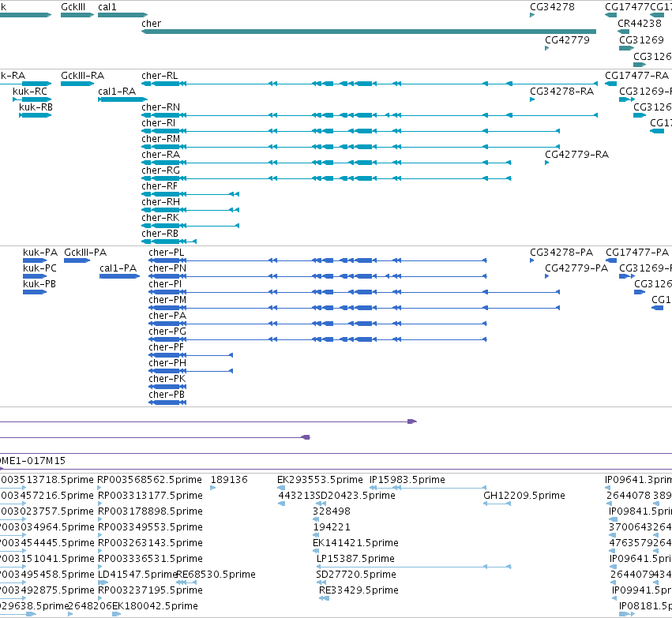Click the GH12209.5prime label
The height and width of the screenshot is (618, 672).
coord(524,496)
